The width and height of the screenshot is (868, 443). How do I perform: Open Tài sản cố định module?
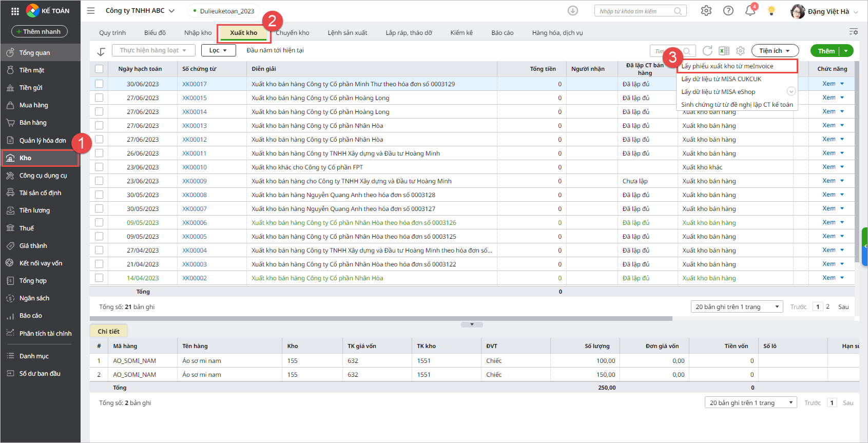[x=41, y=192]
